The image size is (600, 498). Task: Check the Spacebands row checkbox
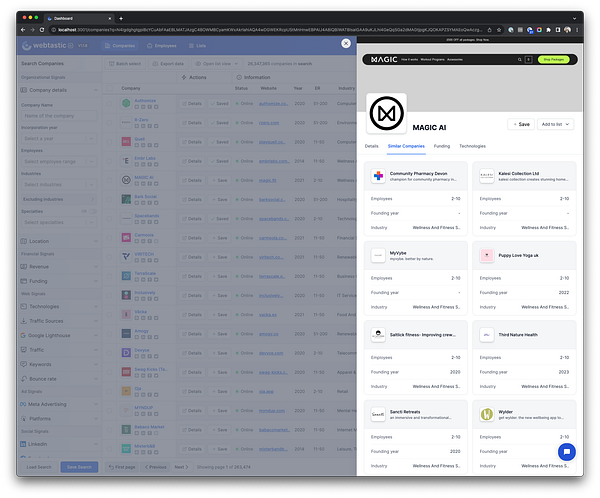[x=109, y=219]
